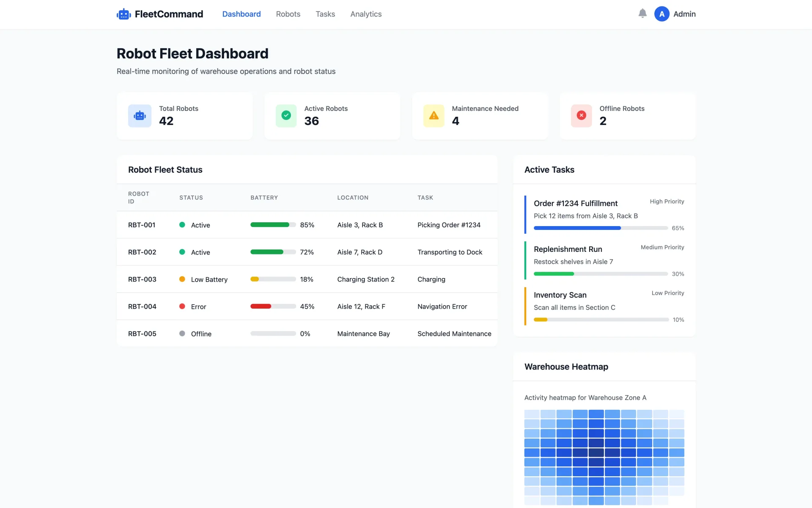Image resolution: width=812 pixels, height=508 pixels.
Task: Click the 65% progress value
Action: pos(678,228)
